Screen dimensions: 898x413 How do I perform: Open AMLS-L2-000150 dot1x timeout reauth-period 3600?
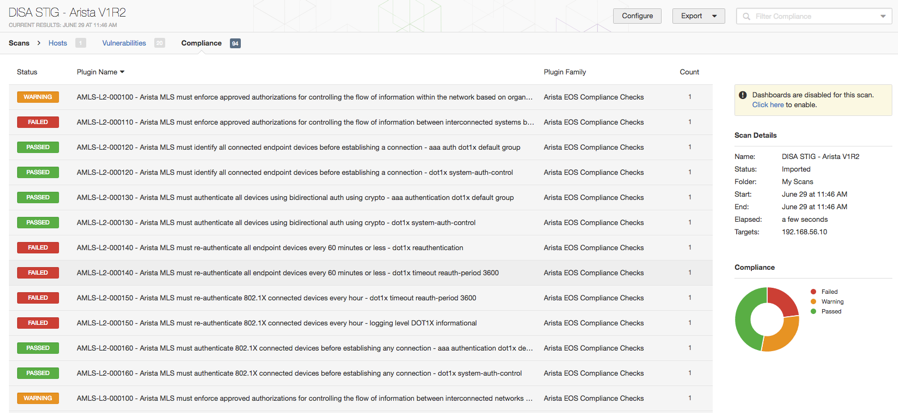click(277, 298)
